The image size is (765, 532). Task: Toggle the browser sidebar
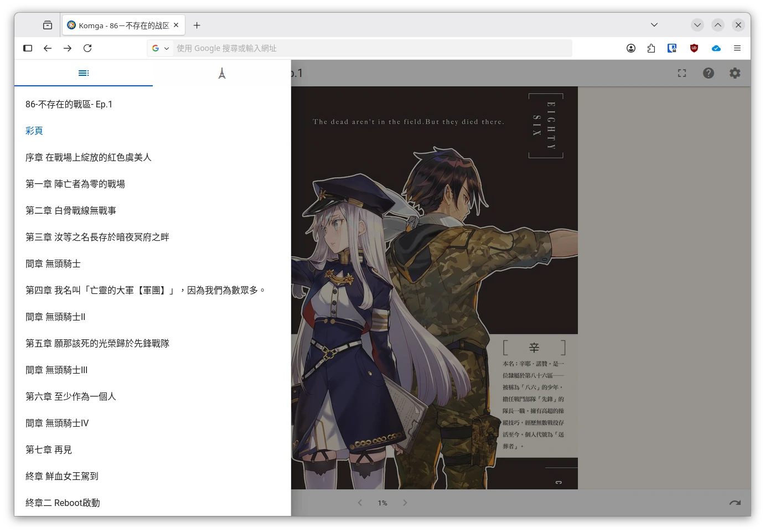point(28,48)
